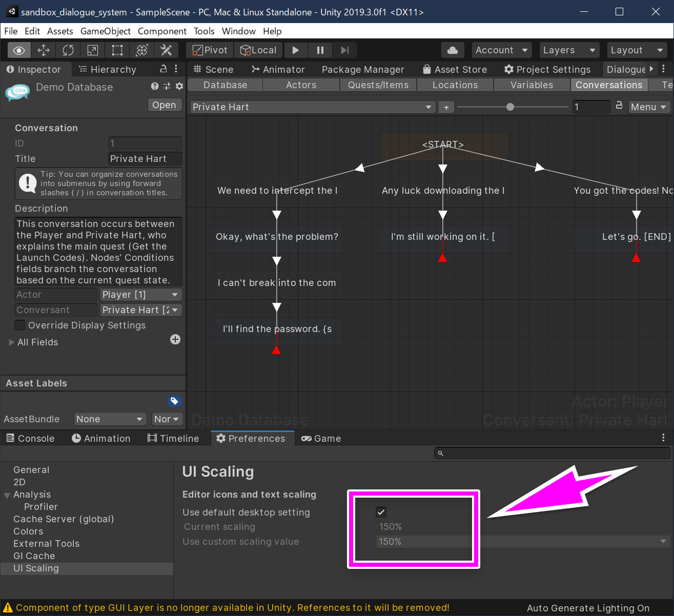Open the conversation editor Menu dropdown
This screenshot has height=616, width=674.
coord(649,107)
